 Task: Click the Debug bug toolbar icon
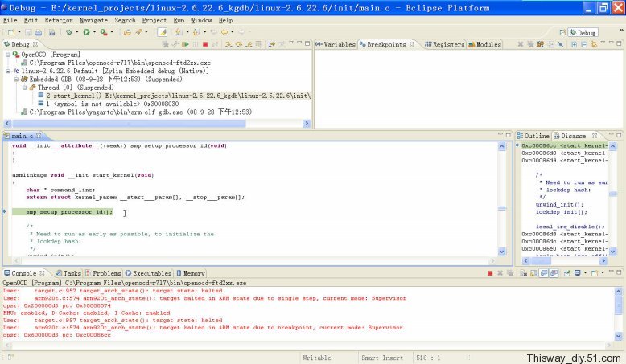coord(69,32)
